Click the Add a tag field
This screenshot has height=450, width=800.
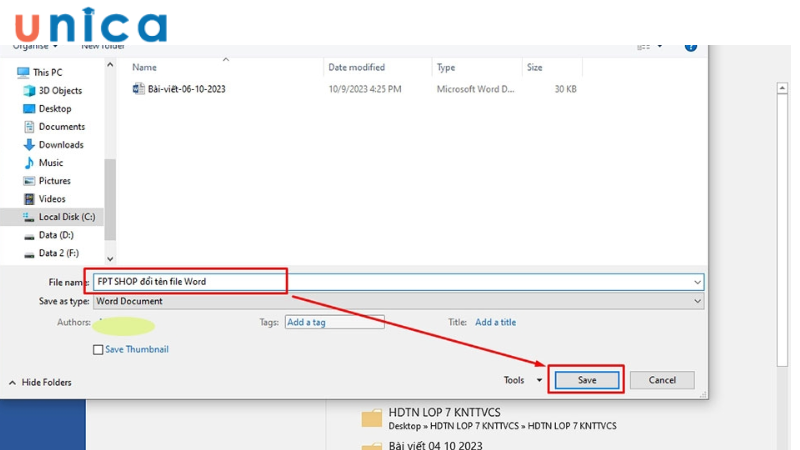tap(331, 322)
